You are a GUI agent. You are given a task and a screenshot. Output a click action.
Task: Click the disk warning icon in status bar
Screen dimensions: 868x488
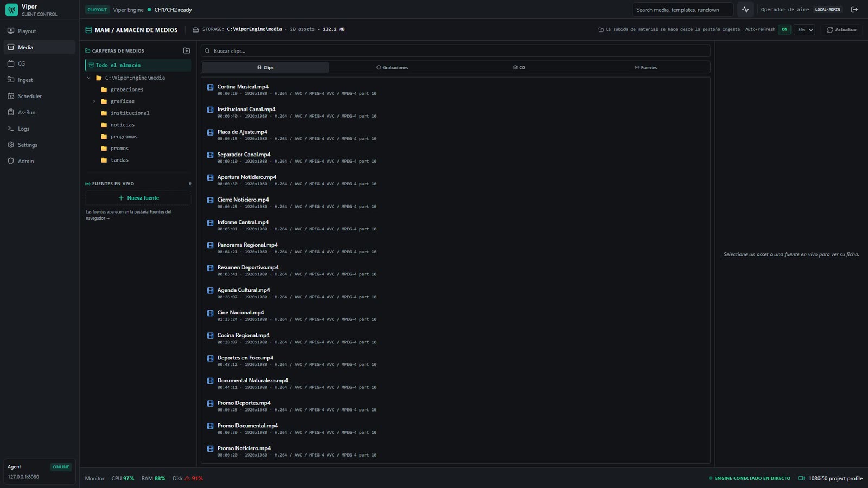(x=187, y=478)
